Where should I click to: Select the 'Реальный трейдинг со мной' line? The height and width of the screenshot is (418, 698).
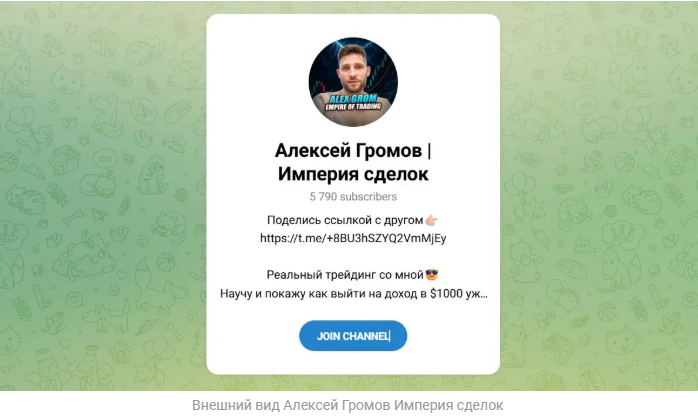pos(345,275)
